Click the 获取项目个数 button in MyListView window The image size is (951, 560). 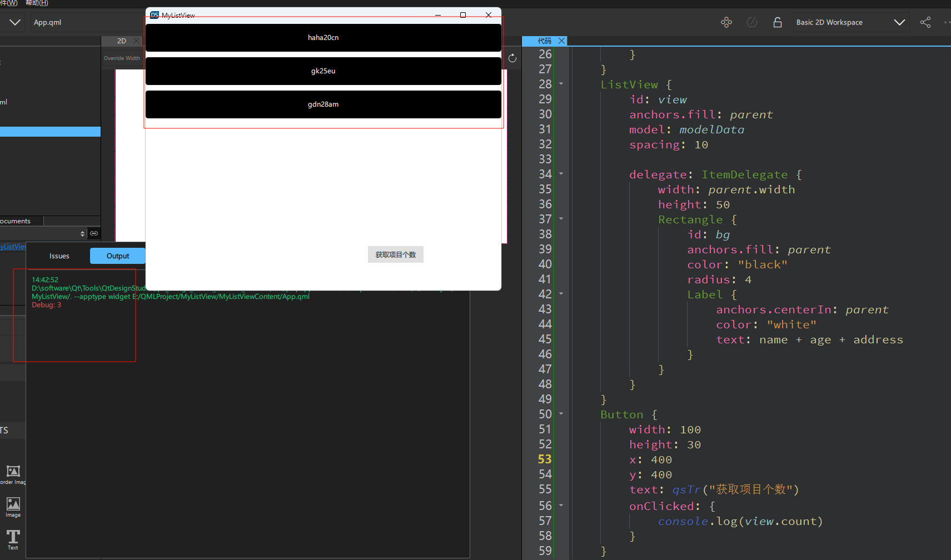click(x=396, y=254)
